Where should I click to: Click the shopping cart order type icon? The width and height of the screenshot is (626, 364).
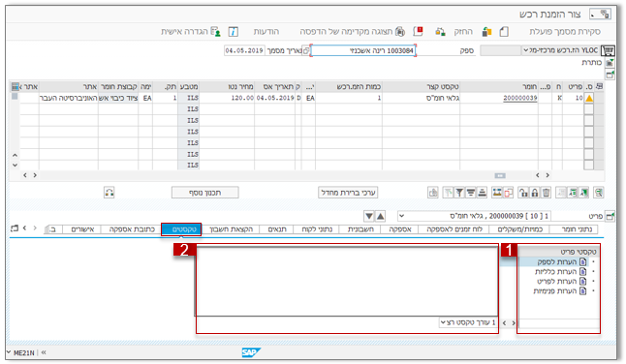(x=608, y=50)
